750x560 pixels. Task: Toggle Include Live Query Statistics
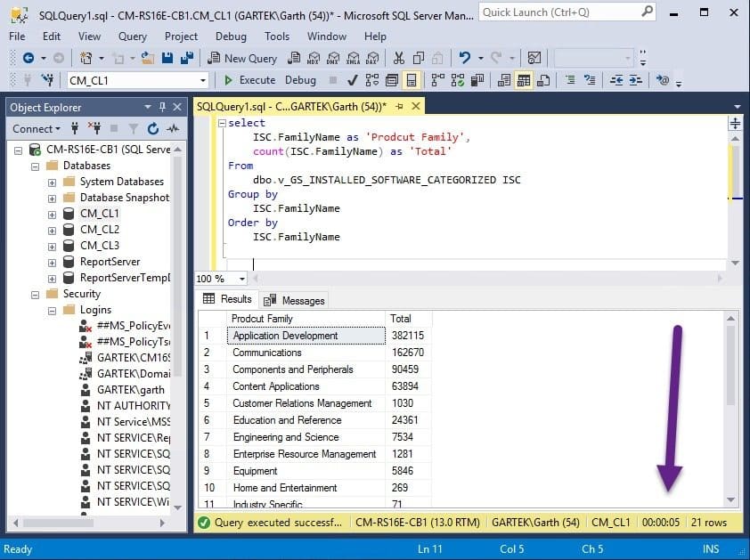click(x=457, y=80)
